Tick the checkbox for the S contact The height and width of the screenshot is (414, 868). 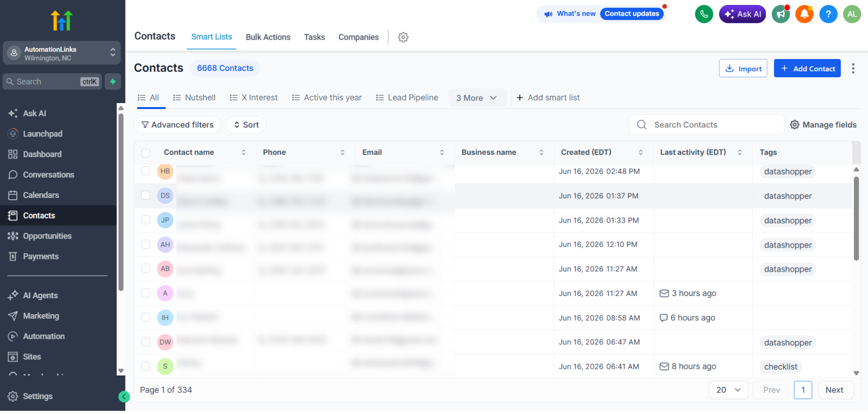point(146,366)
